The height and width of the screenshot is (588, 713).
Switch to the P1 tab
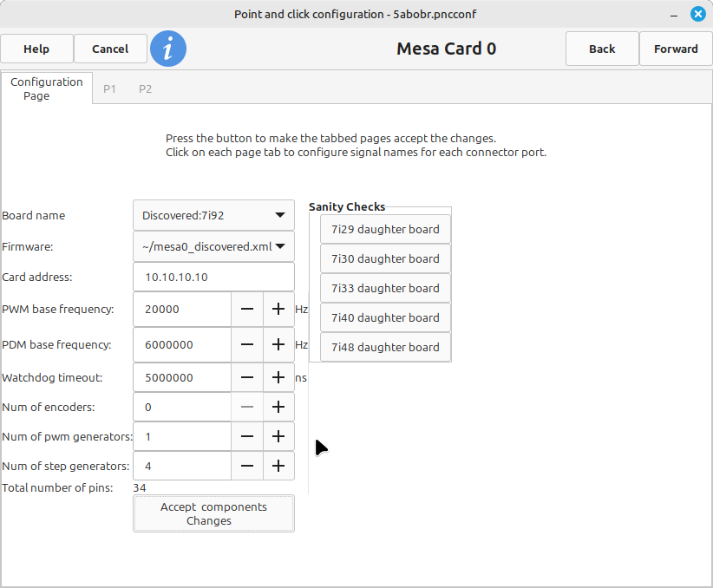pyautogui.click(x=109, y=88)
